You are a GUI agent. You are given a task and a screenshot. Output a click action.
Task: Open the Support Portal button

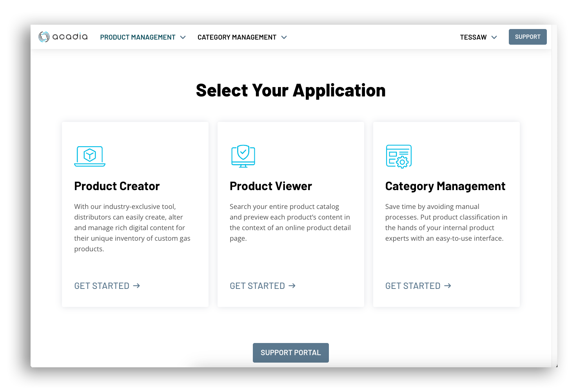(290, 352)
